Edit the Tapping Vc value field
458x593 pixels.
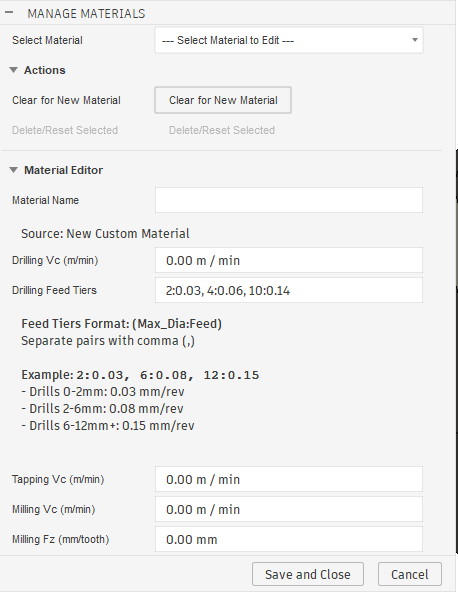[289, 479]
